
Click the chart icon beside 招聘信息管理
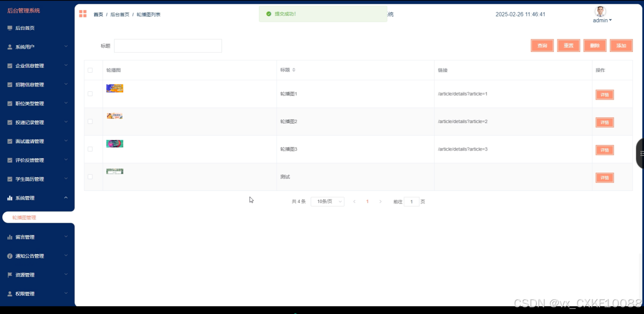tap(10, 85)
